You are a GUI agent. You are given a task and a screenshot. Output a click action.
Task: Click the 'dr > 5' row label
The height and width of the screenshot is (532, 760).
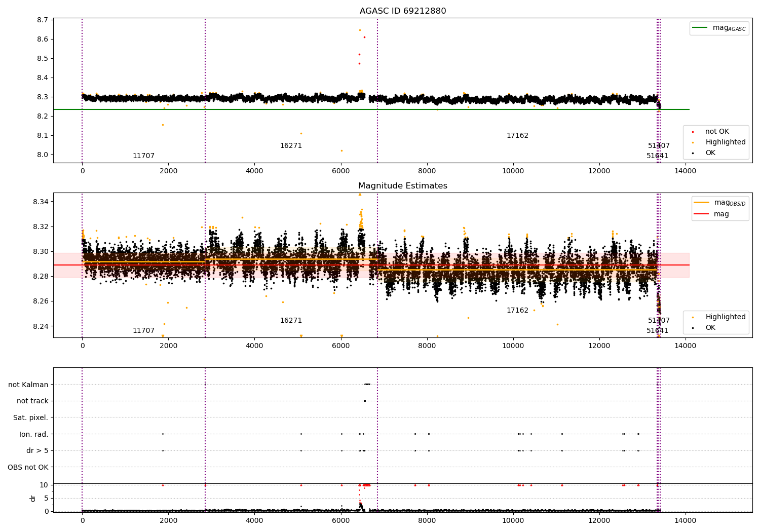[37, 450]
